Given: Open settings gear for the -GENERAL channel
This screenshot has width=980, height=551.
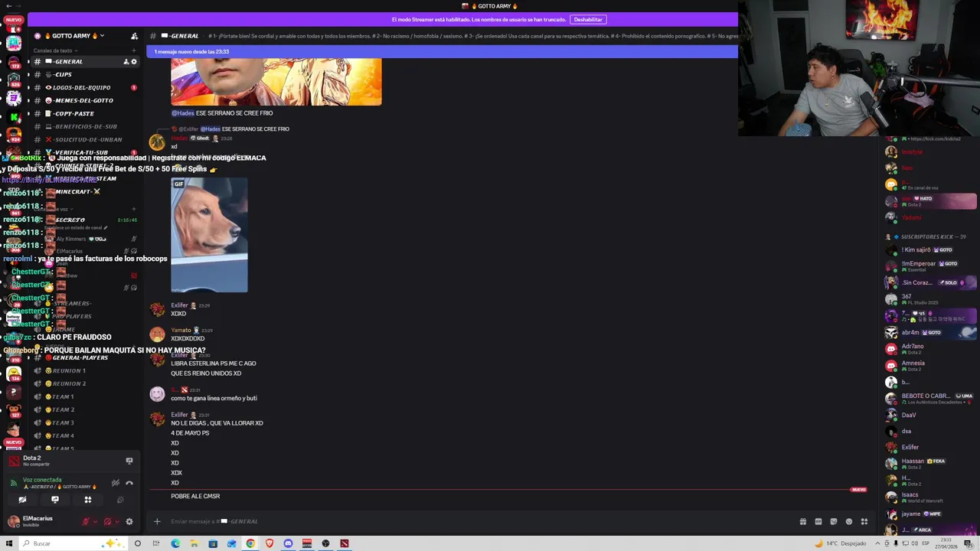Looking at the screenshot, I should 134,61.
